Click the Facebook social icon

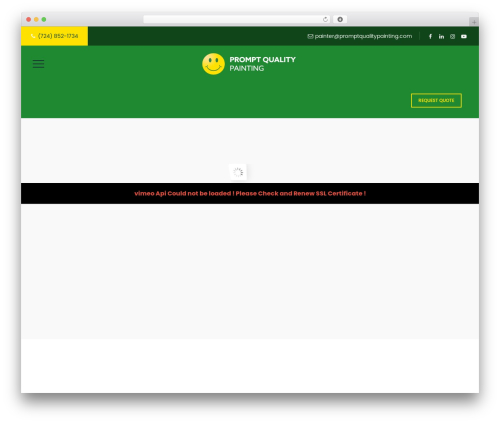(x=430, y=36)
